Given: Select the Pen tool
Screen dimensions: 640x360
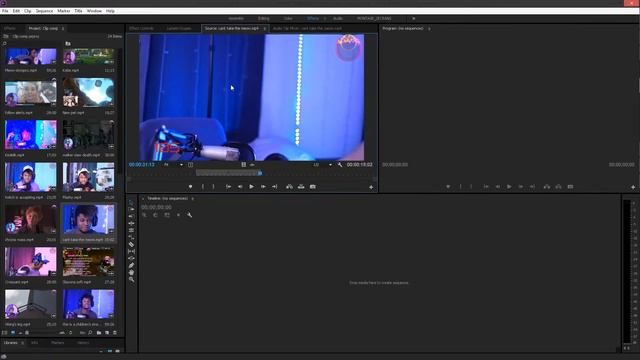Looking at the screenshot, I should [x=131, y=265].
